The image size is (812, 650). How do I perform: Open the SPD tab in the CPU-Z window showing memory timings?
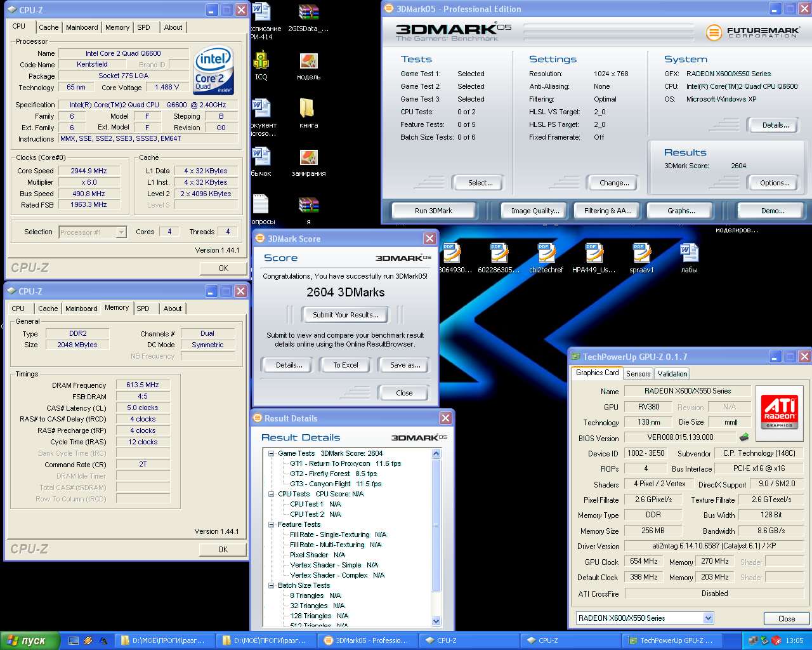[143, 308]
